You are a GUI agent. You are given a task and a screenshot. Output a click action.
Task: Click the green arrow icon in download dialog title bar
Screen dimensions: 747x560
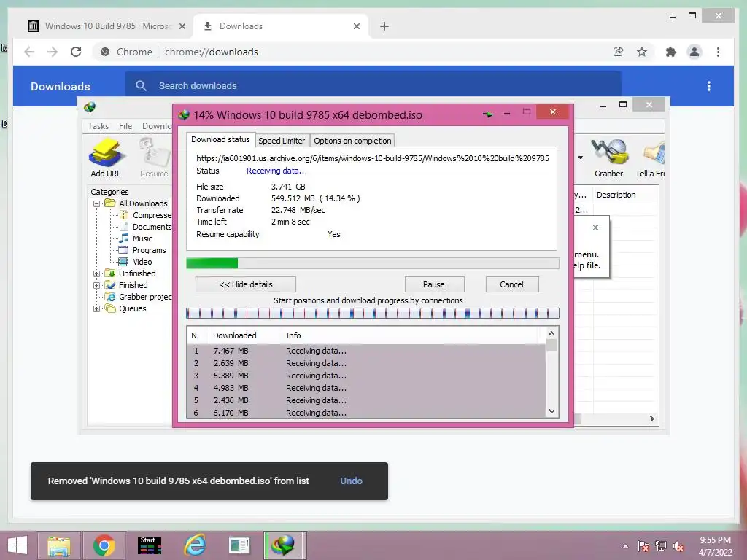pos(487,114)
